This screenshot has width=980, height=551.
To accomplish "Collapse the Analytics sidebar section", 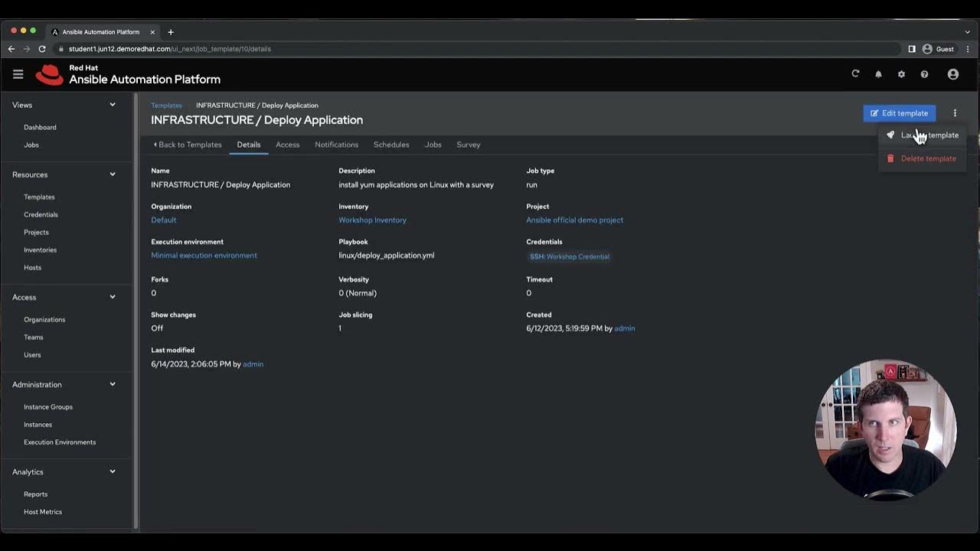I will [x=113, y=471].
